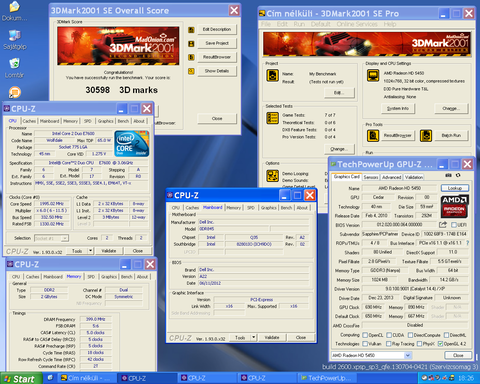Expand the AMD Radeon HD 5450 card dropdown
Screen dimensions: 480x384
coord(407,355)
